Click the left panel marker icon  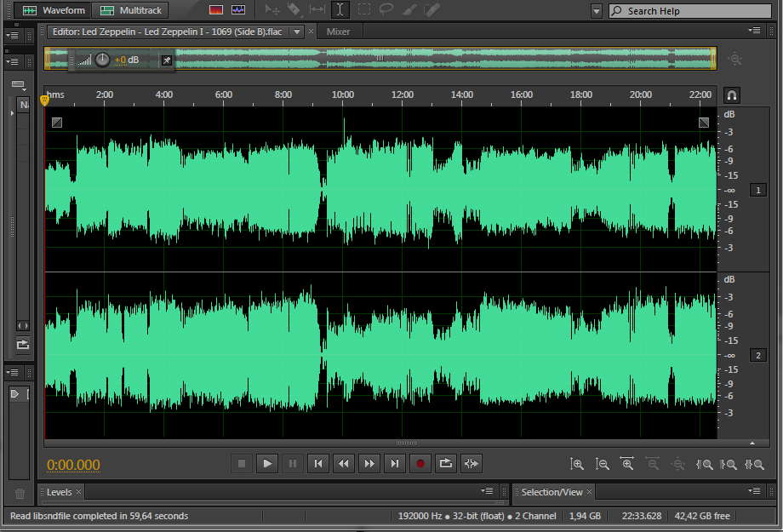15,394
